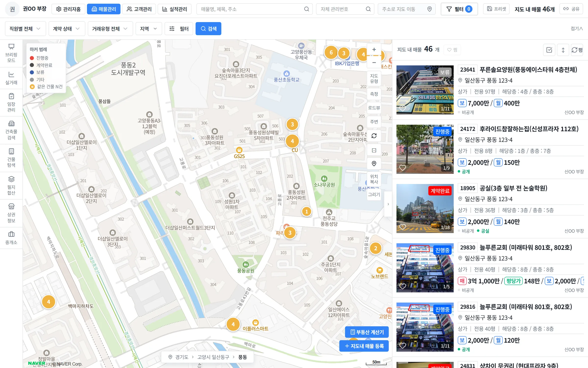Toggle the select-all checkbox icon in listing panel

(x=549, y=50)
